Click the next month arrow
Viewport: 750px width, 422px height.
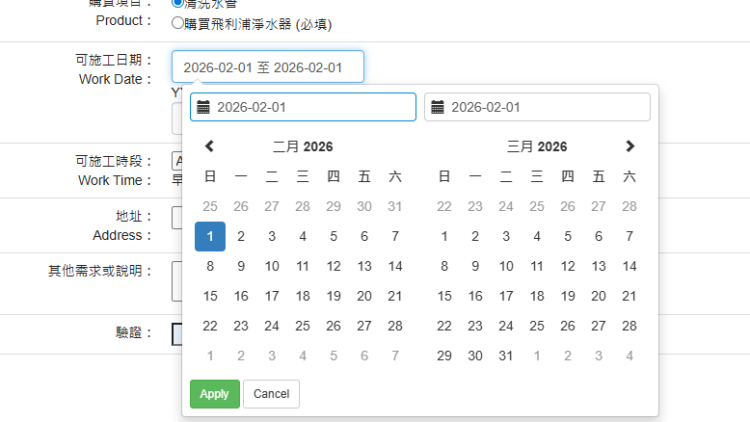click(629, 146)
